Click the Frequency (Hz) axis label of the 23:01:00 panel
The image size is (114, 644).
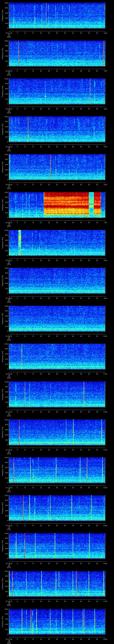[3, 16]
